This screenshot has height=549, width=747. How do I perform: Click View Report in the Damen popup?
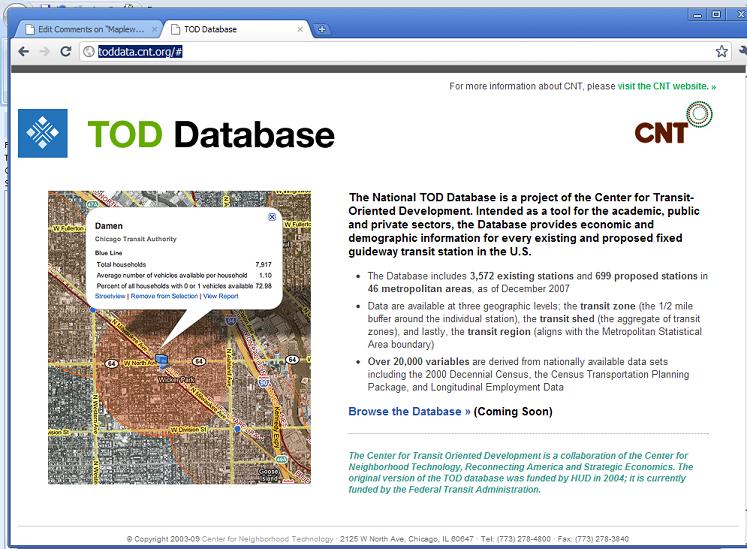(x=221, y=296)
